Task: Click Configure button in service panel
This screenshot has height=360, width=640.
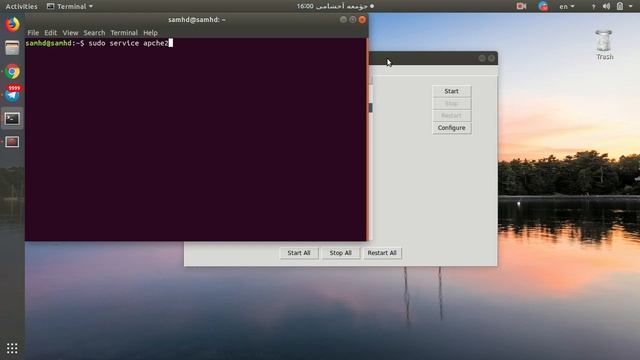Action: point(451,128)
